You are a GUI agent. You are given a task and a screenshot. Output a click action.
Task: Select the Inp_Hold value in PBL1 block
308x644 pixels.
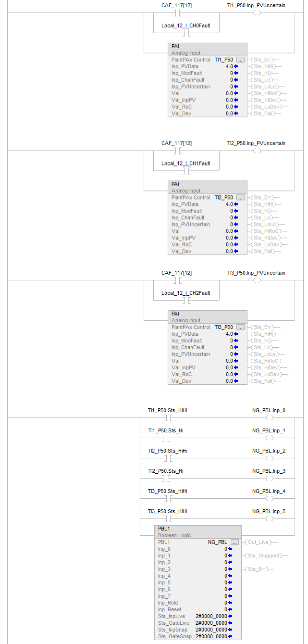(x=225, y=603)
